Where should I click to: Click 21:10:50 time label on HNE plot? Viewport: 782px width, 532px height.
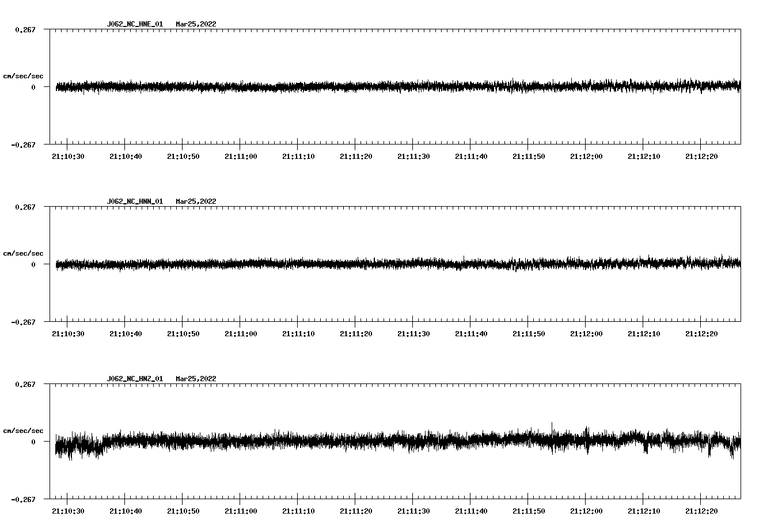click(183, 157)
